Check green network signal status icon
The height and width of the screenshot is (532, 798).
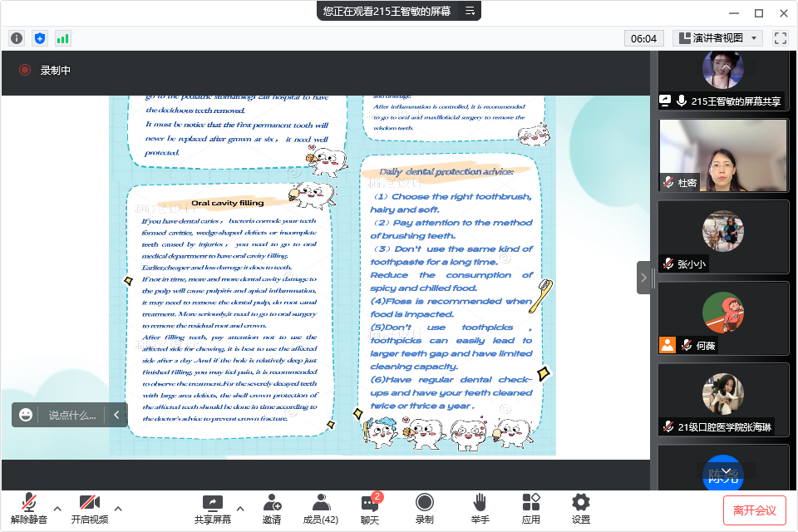coord(63,38)
